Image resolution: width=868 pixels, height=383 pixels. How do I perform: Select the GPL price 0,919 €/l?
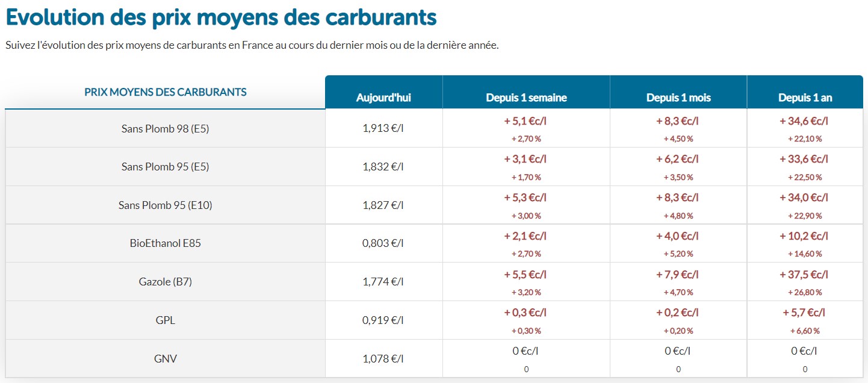pos(383,320)
